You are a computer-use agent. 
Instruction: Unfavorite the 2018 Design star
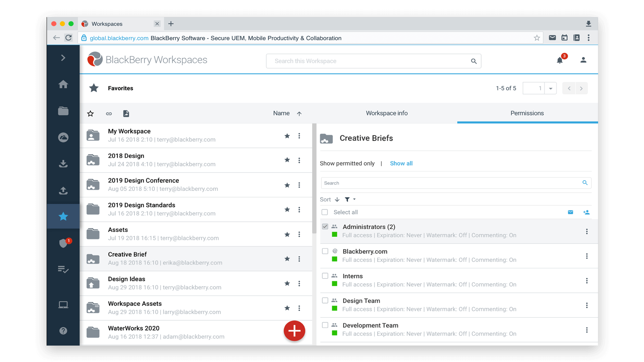point(287,160)
